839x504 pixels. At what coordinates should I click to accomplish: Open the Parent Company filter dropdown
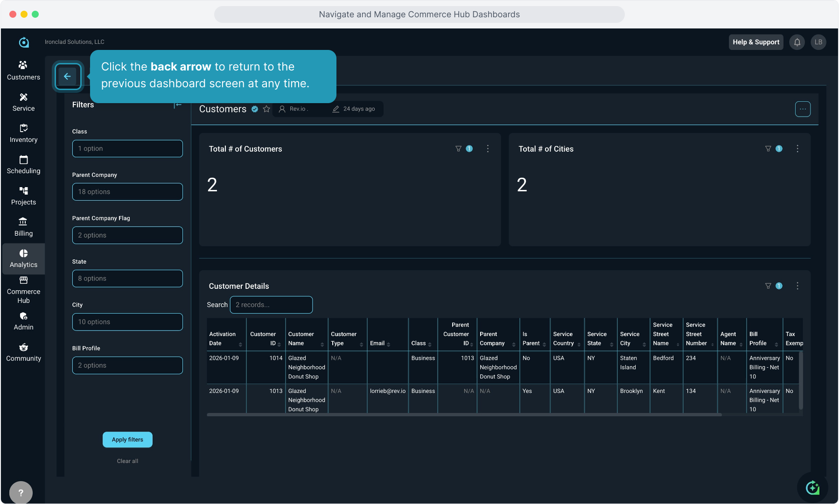(127, 192)
